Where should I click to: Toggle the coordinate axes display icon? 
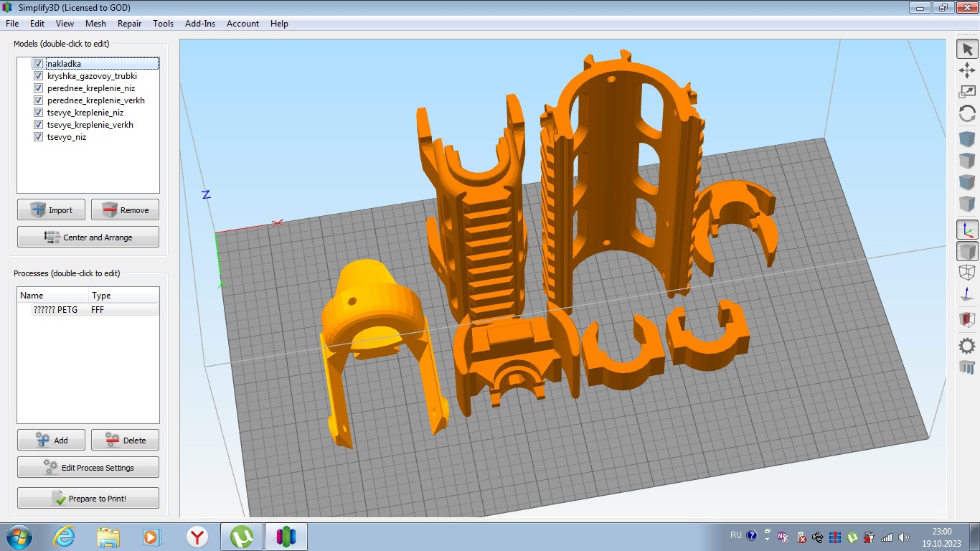(967, 230)
